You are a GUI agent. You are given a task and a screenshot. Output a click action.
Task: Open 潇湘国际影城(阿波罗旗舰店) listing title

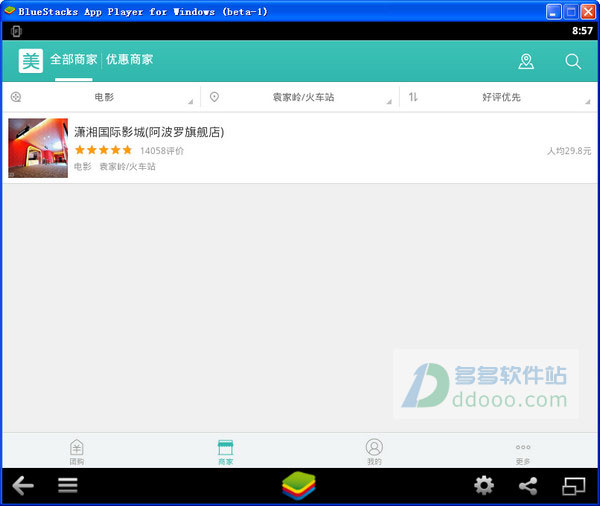(149, 132)
